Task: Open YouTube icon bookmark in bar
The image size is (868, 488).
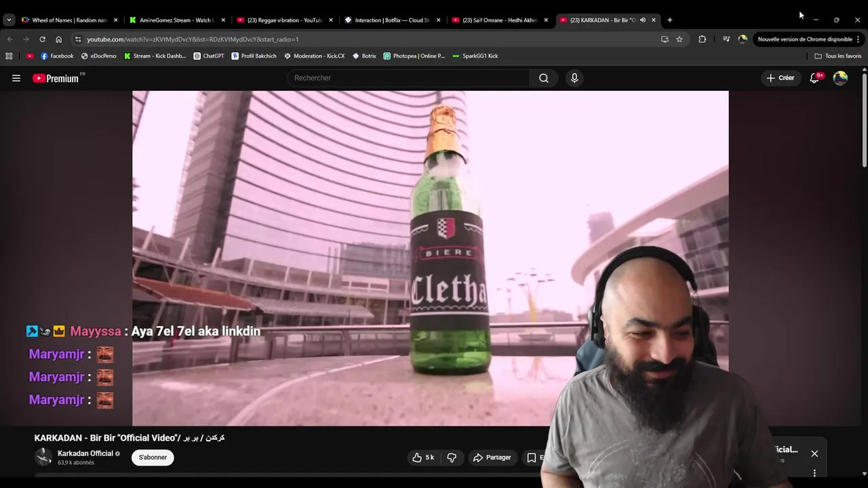Action: pyautogui.click(x=30, y=56)
